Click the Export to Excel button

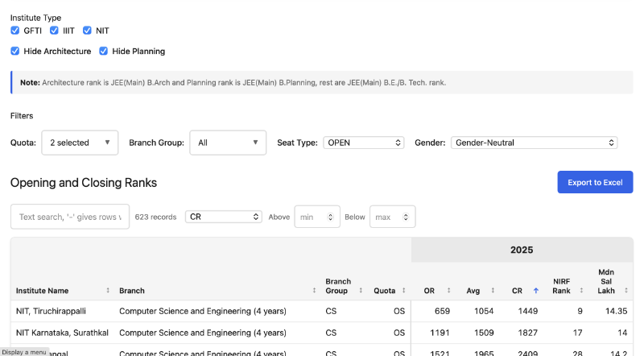tap(595, 183)
